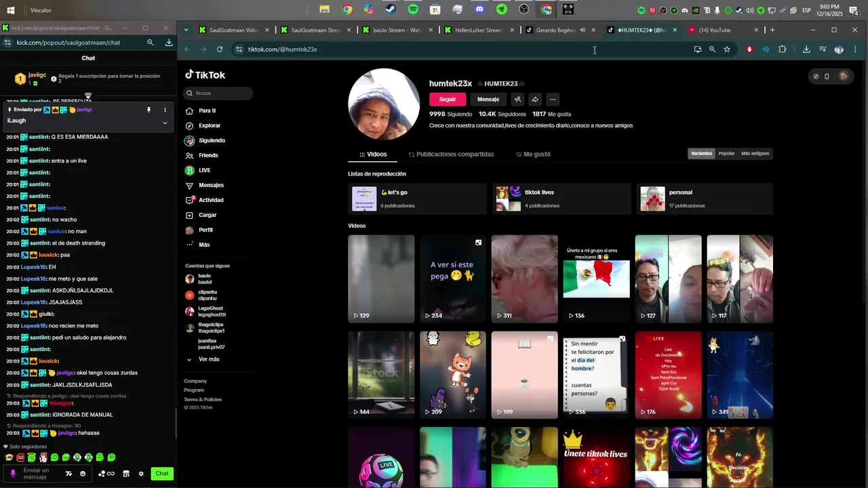Image resolution: width=868 pixels, height=488 pixels.
Task: Open the Kick chat shop icon
Action: click(x=126, y=474)
